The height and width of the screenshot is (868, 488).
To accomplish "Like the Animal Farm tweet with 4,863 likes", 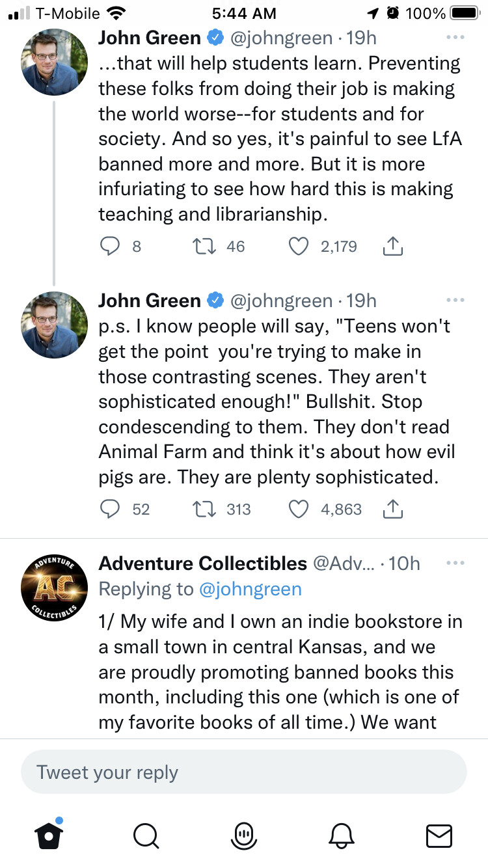I will click(297, 509).
